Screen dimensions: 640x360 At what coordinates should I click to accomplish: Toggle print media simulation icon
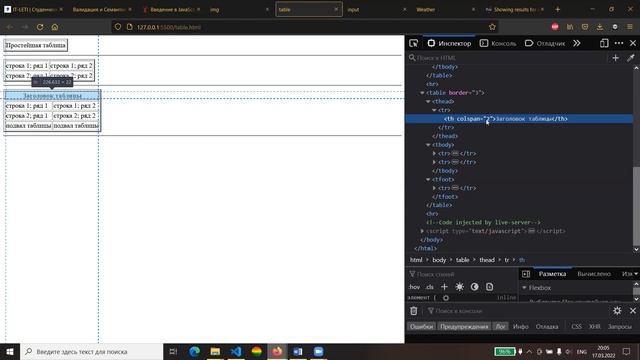489,287
